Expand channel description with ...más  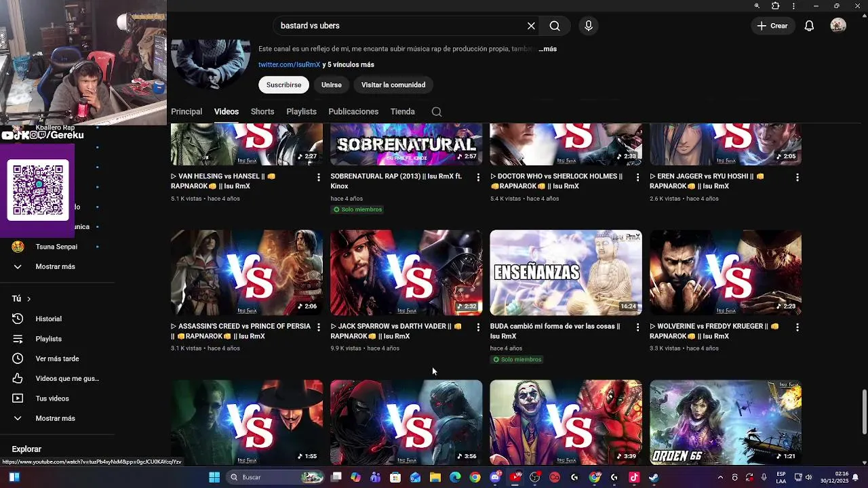(x=547, y=49)
